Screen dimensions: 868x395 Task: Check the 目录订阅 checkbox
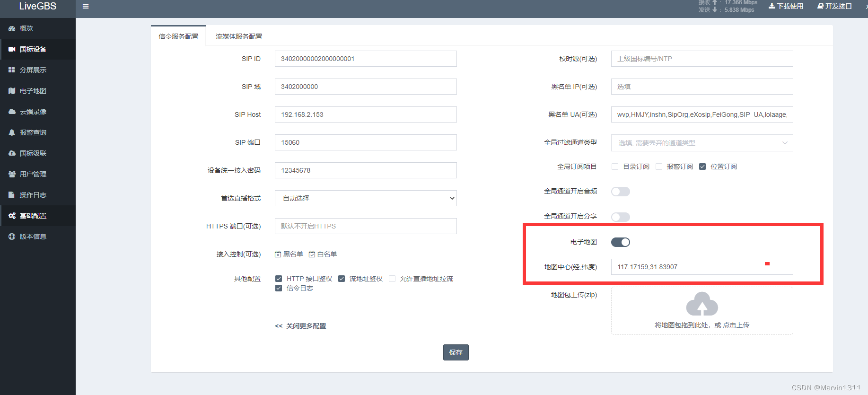pos(615,167)
